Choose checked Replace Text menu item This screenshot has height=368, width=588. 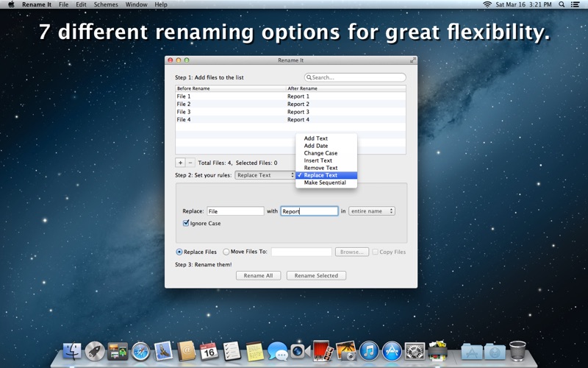click(x=326, y=175)
